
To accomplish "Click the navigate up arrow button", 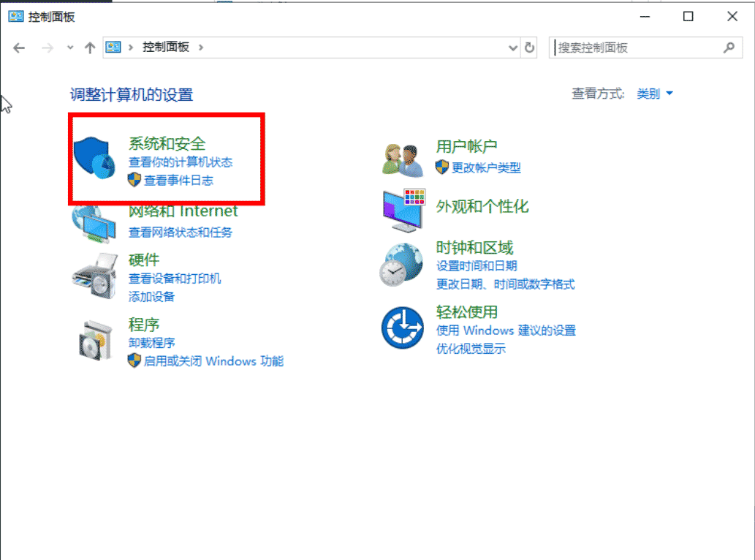I will point(89,47).
